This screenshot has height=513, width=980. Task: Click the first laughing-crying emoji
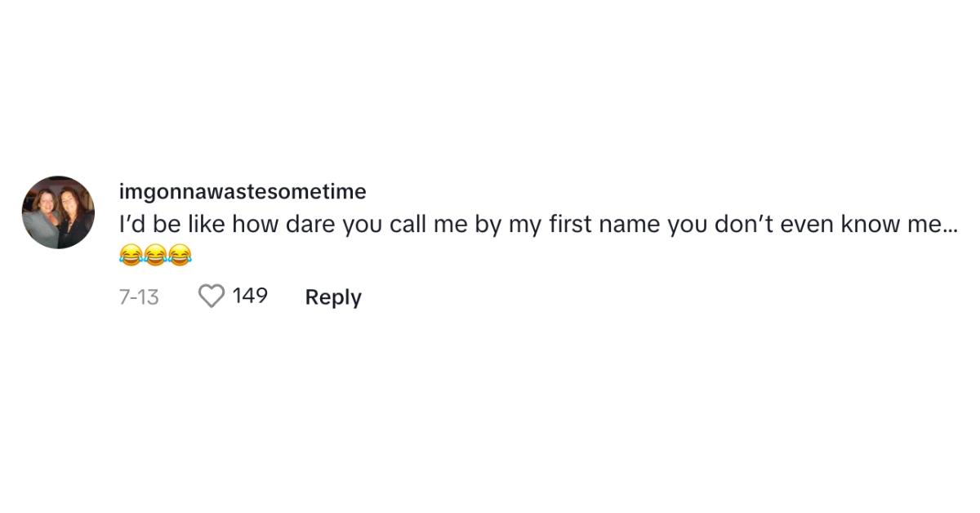(131, 256)
